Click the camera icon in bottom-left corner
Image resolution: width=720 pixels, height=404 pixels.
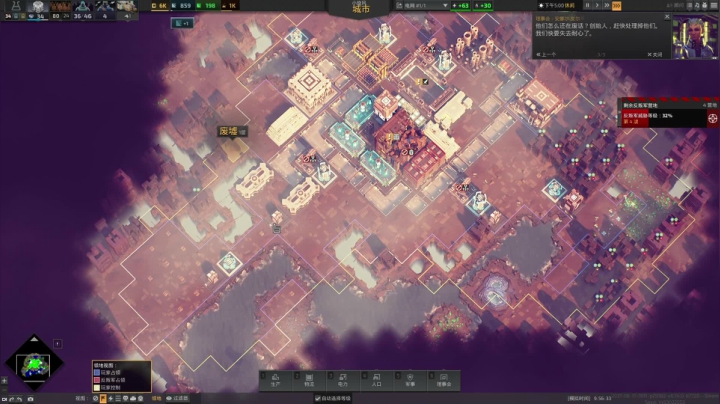click(4, 399)
